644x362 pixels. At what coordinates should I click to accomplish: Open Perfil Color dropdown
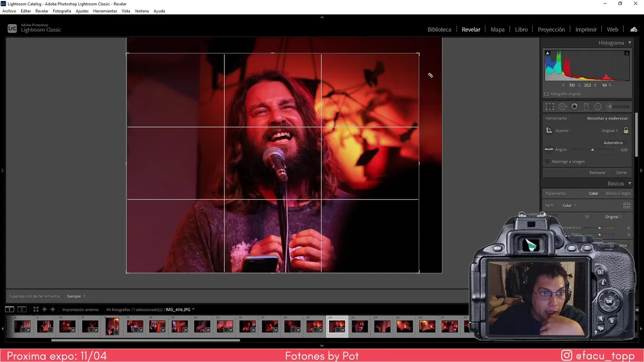coord(569,206)
